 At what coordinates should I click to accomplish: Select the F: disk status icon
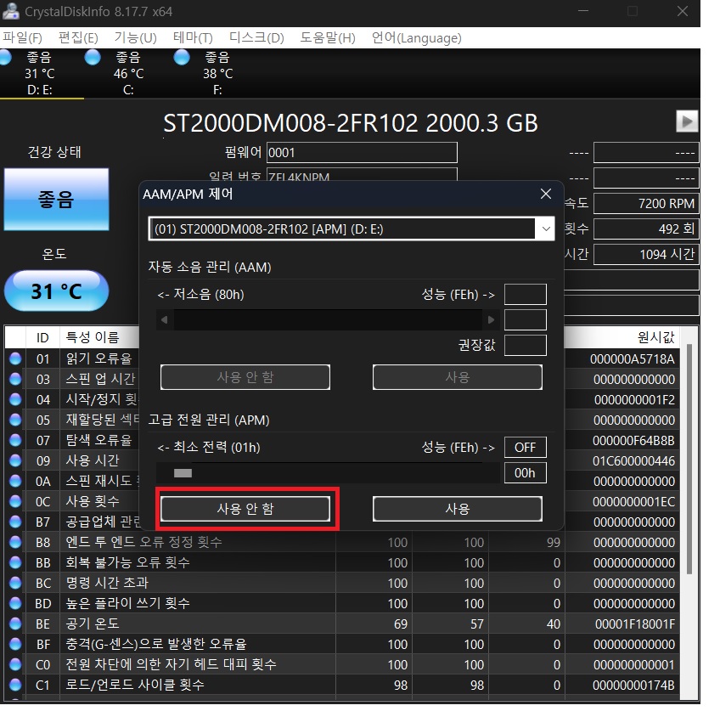point(182,57)
